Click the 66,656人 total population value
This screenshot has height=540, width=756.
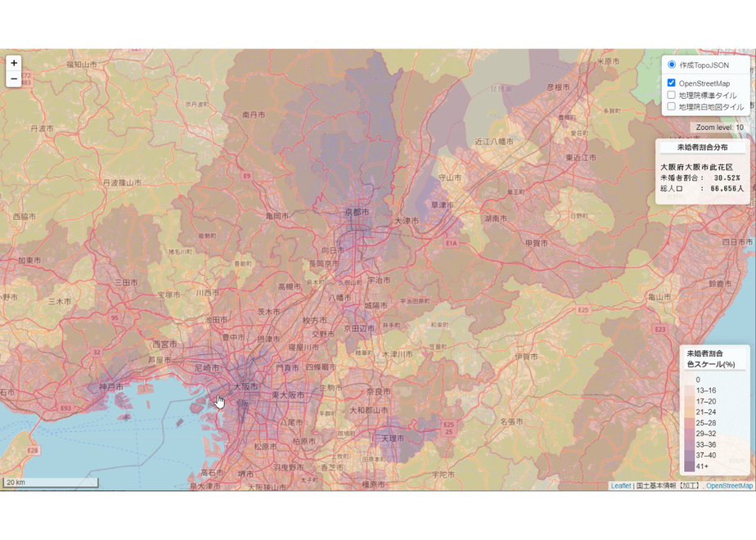(x=727, y=188)
